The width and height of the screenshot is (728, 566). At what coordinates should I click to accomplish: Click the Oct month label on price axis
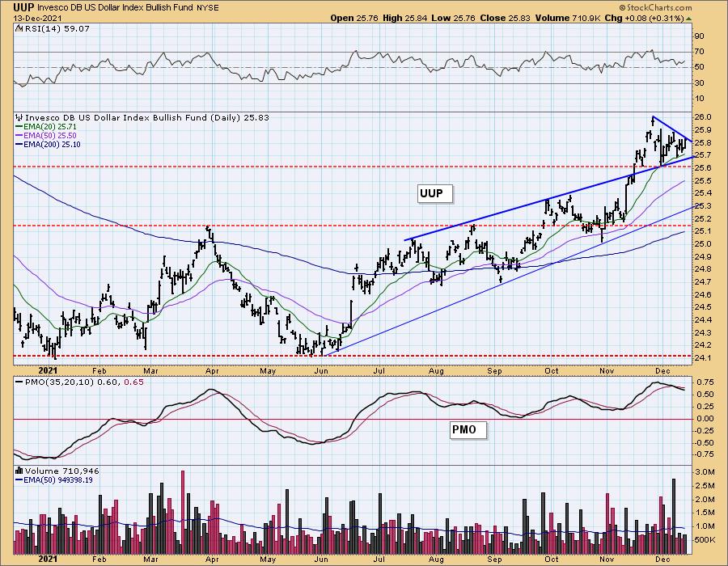point(552,370)
